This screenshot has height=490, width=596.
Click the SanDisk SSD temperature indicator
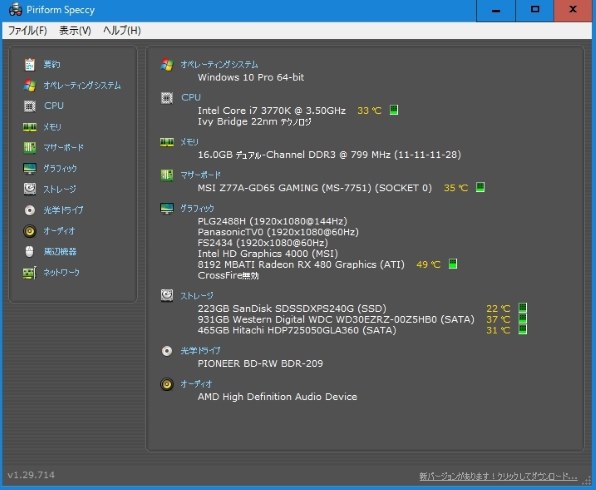pos(523,308)
